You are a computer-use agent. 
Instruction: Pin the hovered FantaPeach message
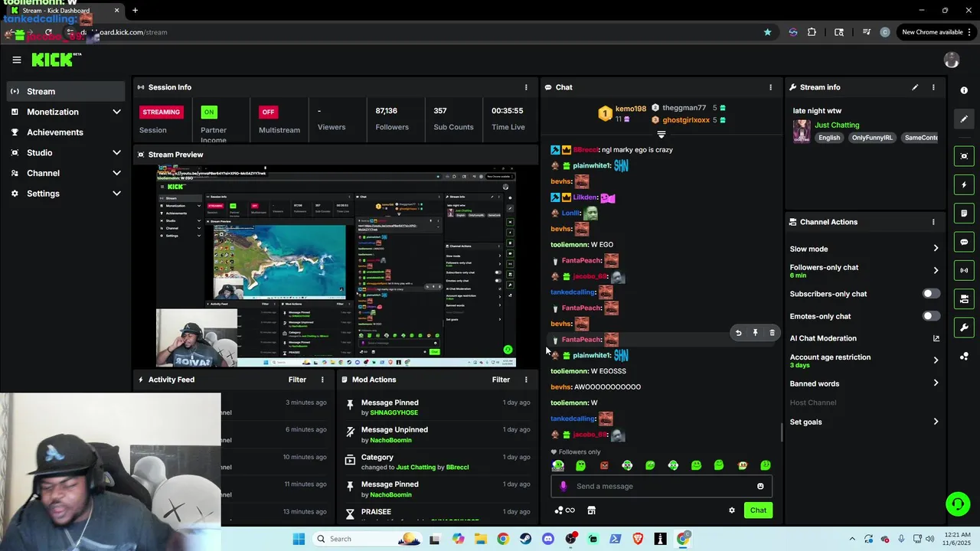pos(755,333)
